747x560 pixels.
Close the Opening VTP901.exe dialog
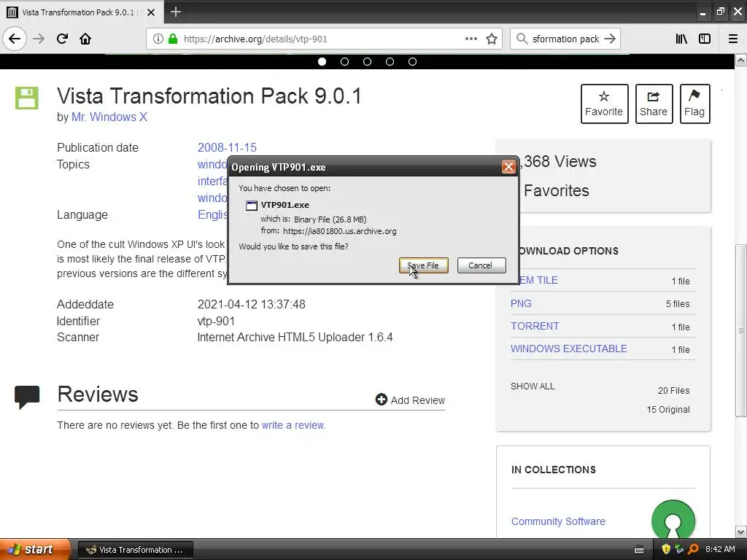click(508, 167)
